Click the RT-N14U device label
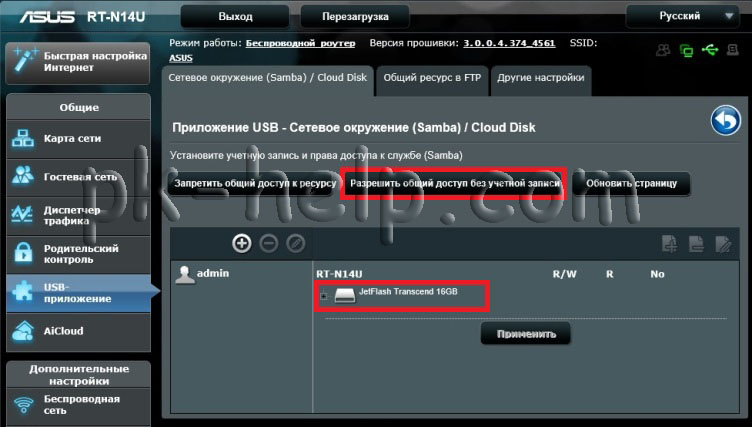 pyautogui.click(x=339, y=274)
